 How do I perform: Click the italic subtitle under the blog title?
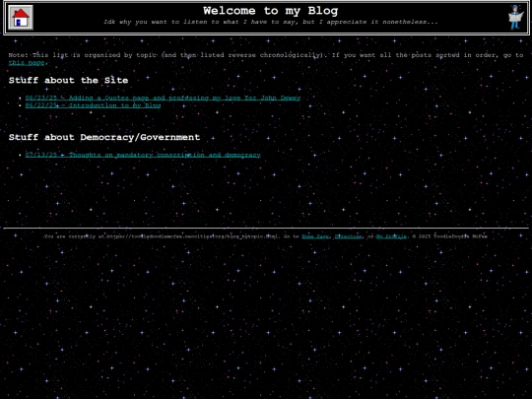[x=270, y=22]
